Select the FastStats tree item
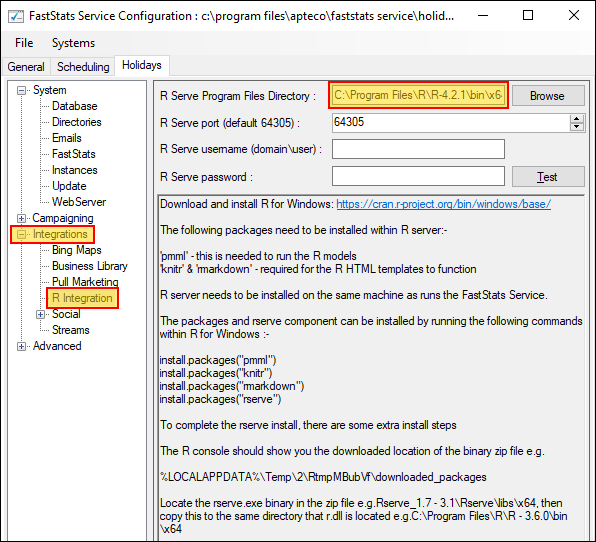The image size is (596, 542). (x=74, y=154)
